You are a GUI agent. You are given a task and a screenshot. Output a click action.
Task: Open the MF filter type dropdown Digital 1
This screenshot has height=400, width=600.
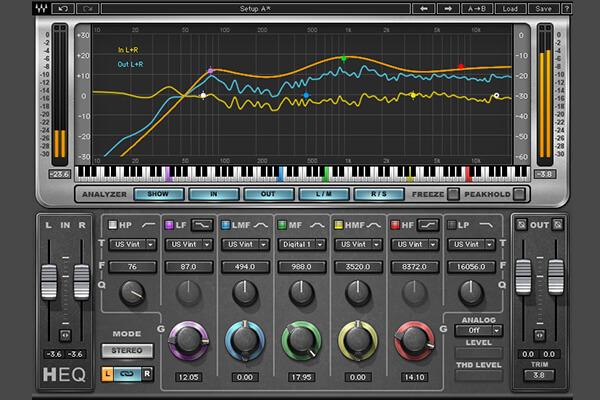(299, 243)
